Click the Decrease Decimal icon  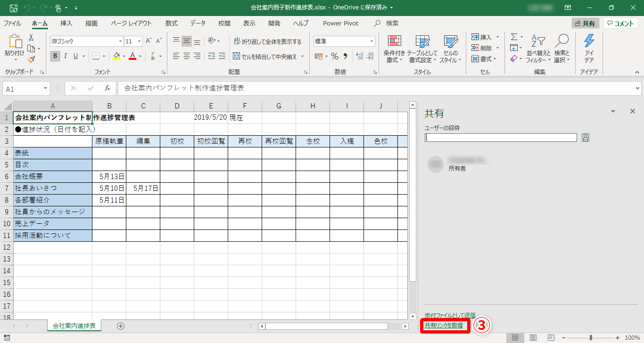coord(370,56)
